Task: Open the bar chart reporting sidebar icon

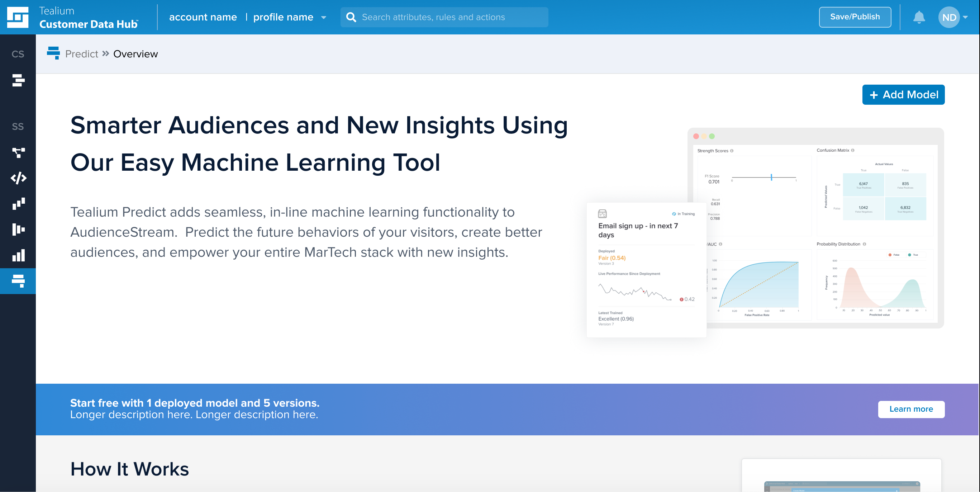Action: coord(18,255)
